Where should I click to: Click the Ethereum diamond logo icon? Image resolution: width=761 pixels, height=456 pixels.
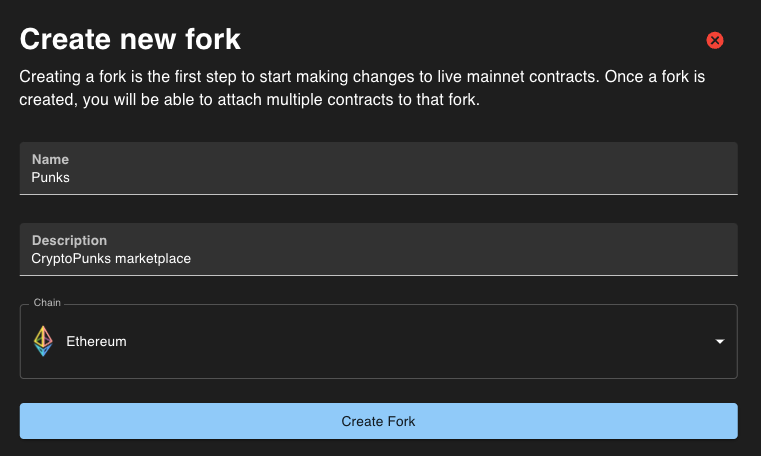click(43, 341)
